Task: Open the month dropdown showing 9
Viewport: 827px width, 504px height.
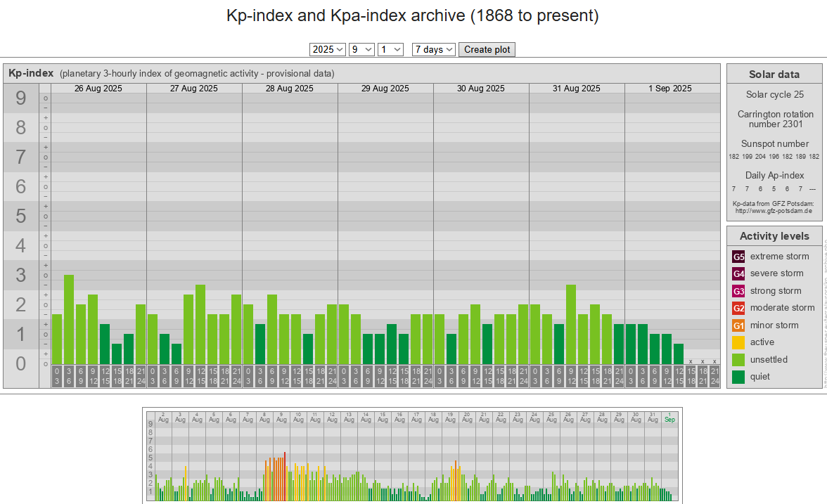Action: [x=361, y=49]
